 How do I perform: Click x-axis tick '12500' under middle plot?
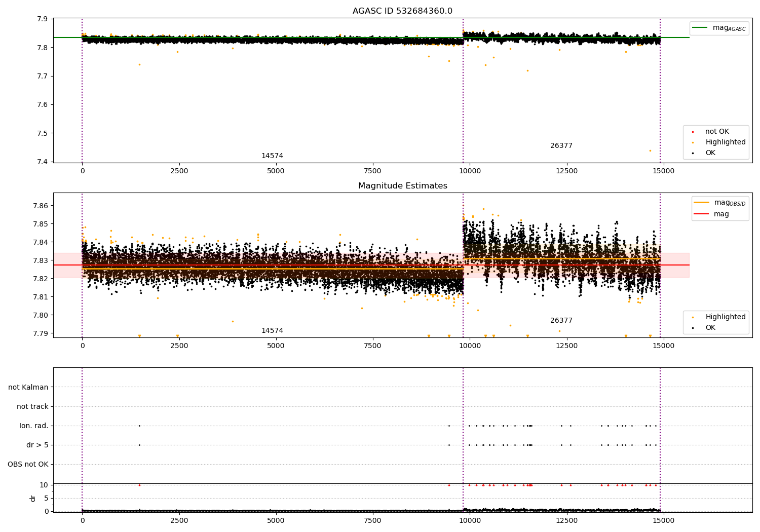click(566, 346)
